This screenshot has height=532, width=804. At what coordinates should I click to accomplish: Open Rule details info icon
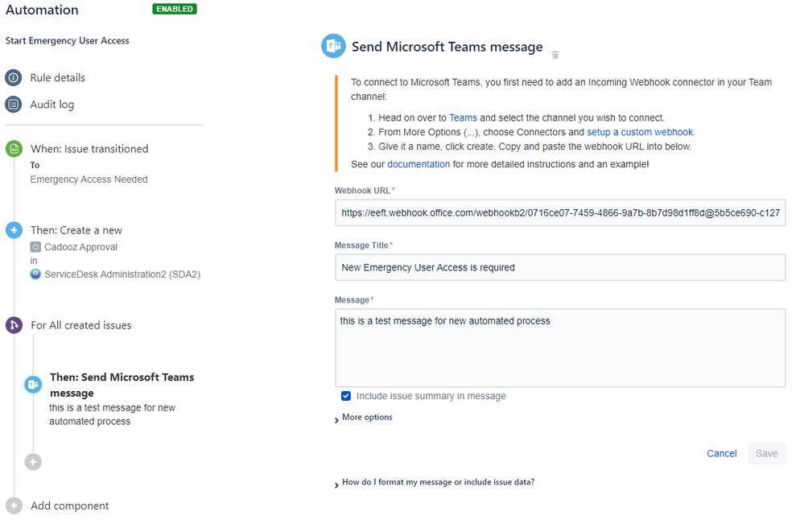click(x=14, y=77)
